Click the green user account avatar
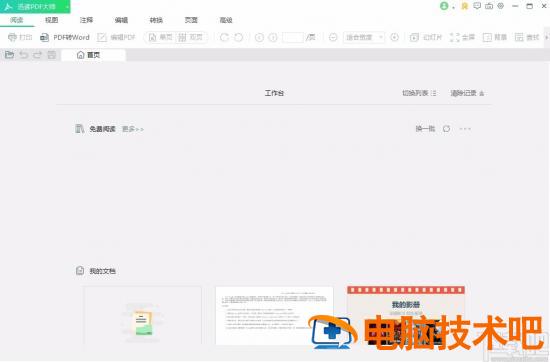The image size is (550, 362). [444, 6]
